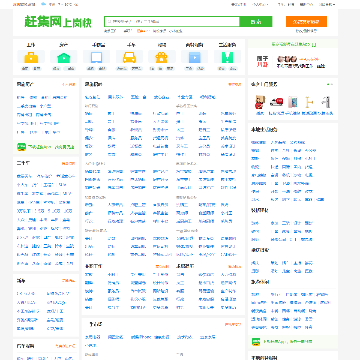360x360 pixels.
Task: Click the green app icon in left sidebar banner
Action: pos(22,147)
